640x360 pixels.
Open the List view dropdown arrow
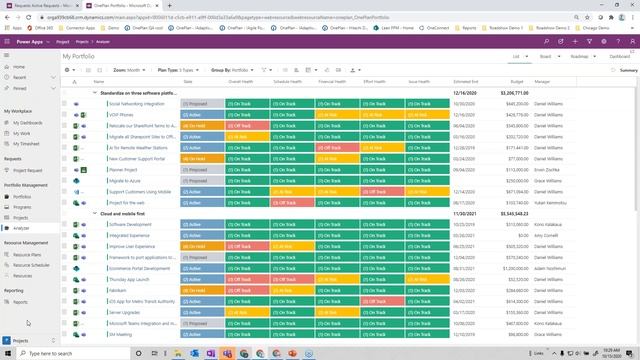point(527,57)
